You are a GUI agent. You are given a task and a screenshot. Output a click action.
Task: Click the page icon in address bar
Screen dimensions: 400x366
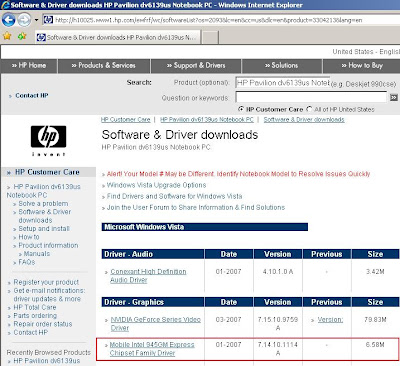coord(48,20)
